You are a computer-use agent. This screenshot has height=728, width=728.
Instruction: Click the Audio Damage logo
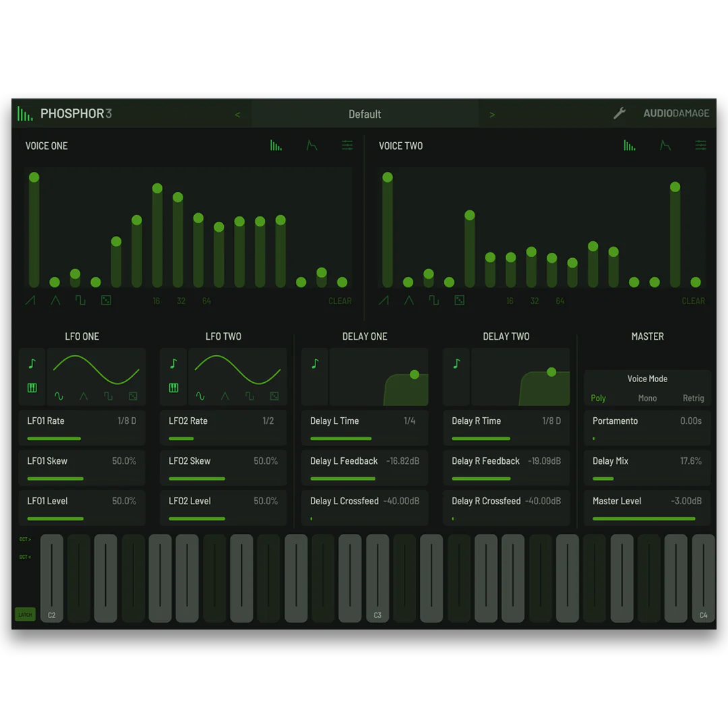coord(676,113)
